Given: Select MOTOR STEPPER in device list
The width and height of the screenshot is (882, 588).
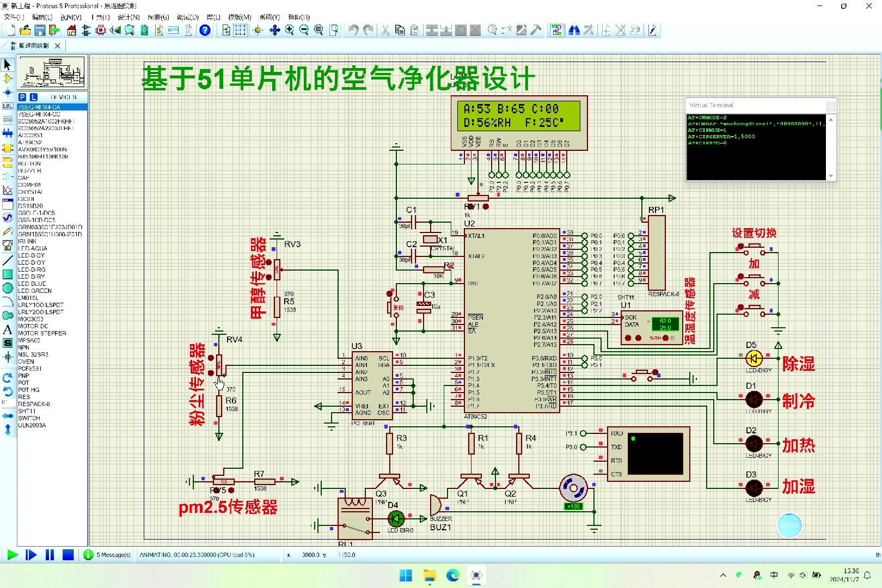Looking at the screenshot, I should [52, 333].
